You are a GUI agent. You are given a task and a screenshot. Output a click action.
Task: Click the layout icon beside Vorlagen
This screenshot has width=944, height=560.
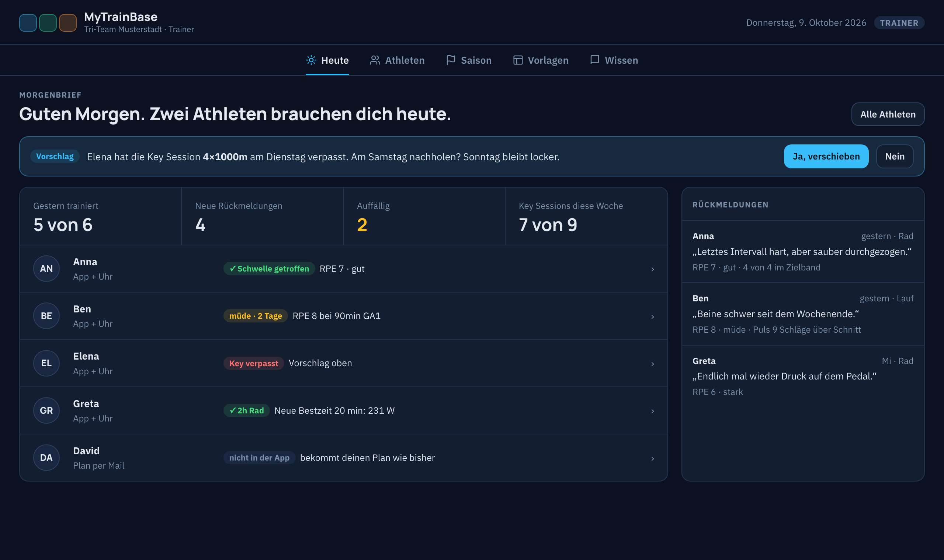[518, 60]
